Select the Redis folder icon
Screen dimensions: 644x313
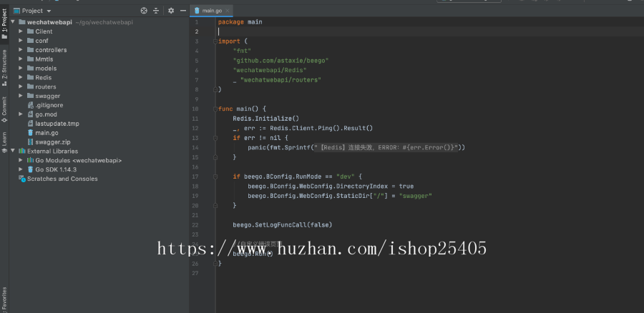click(30, 77)
